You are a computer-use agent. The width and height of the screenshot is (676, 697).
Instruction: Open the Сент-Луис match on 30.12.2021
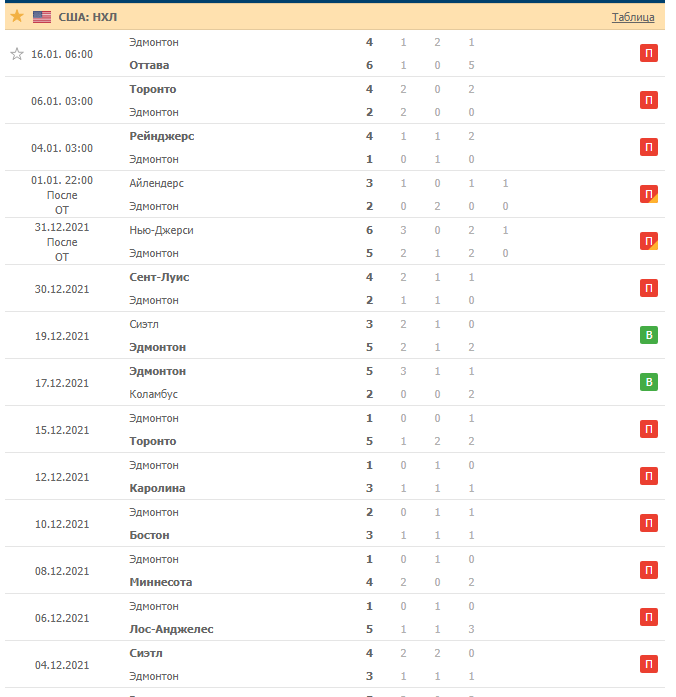point(335,288)
